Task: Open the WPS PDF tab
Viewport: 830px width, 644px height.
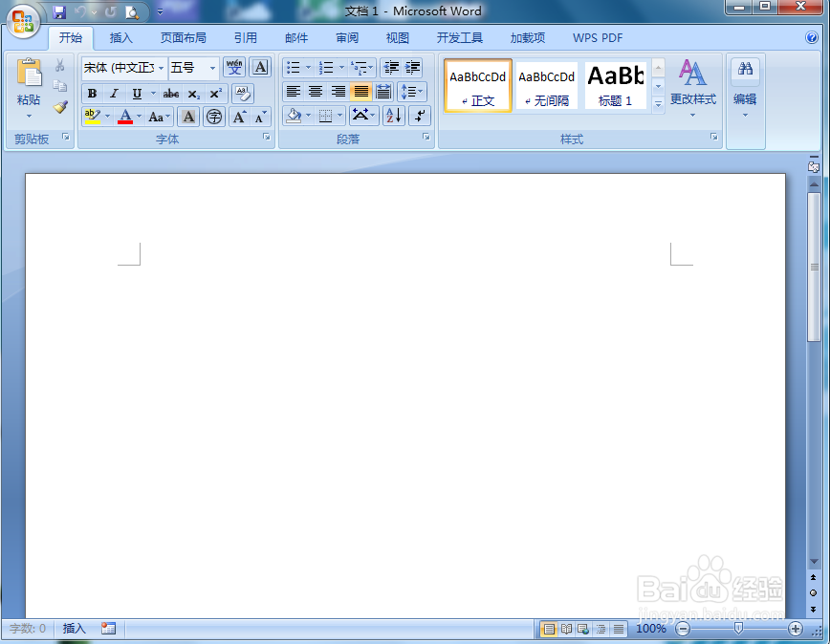Action: [597, 38]
